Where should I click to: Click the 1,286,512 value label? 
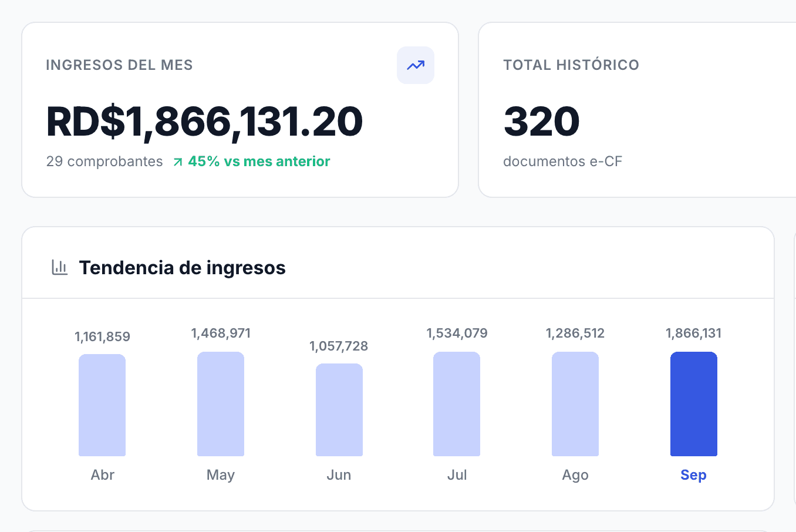pyautogui.click(x=575, y=334)
